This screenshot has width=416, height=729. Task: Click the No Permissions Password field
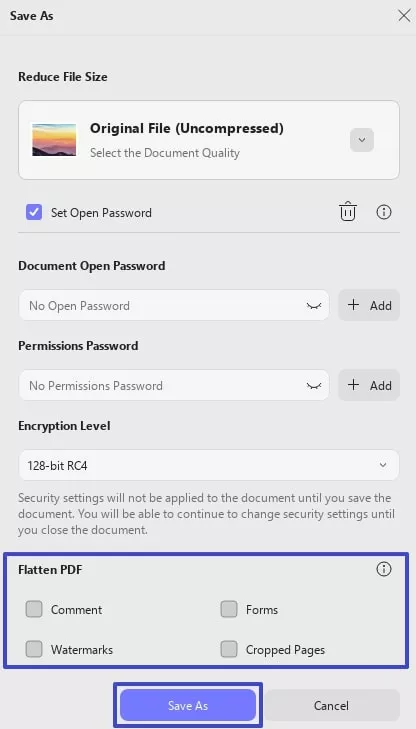[x=174, y=385]
